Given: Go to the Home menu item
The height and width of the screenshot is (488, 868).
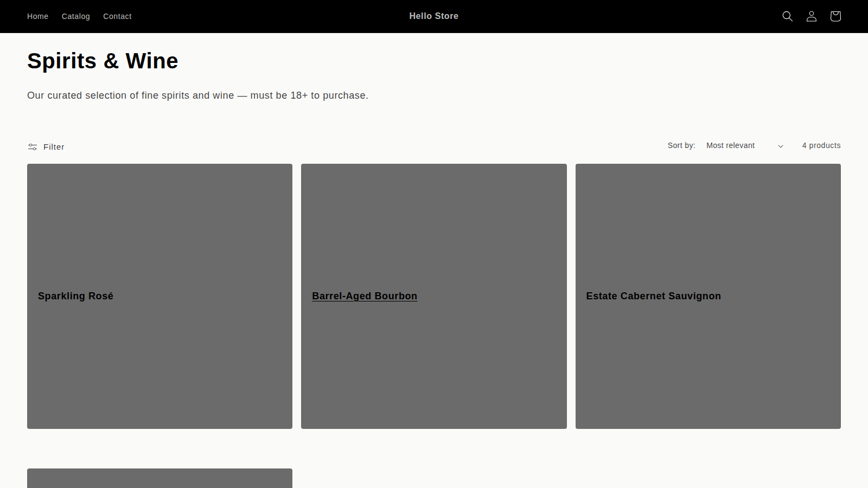Looking at the screenshot, I should [x=37, y=16].
